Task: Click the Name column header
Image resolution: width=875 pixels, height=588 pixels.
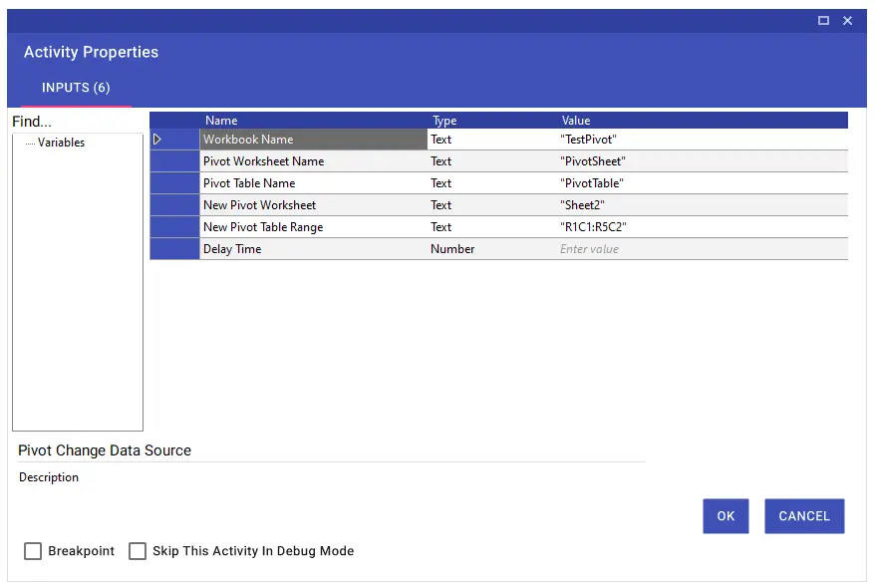Action: [x=221, y=121]
